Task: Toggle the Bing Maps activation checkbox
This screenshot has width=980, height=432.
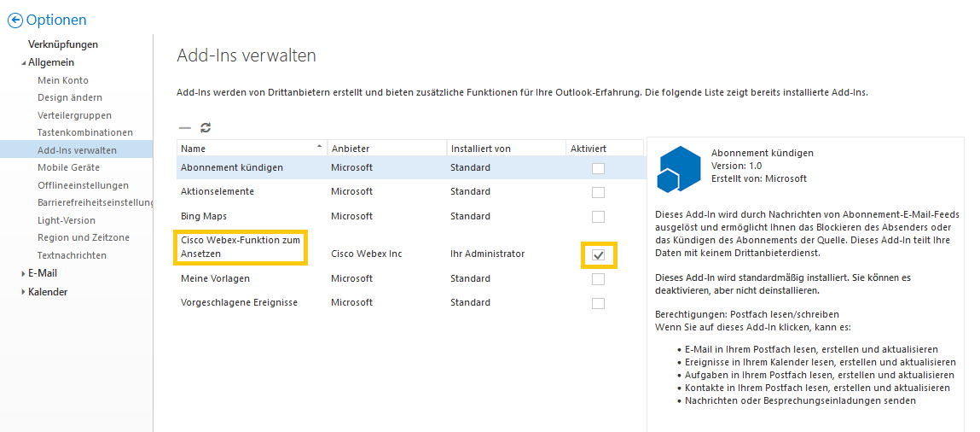Action: 599,217
